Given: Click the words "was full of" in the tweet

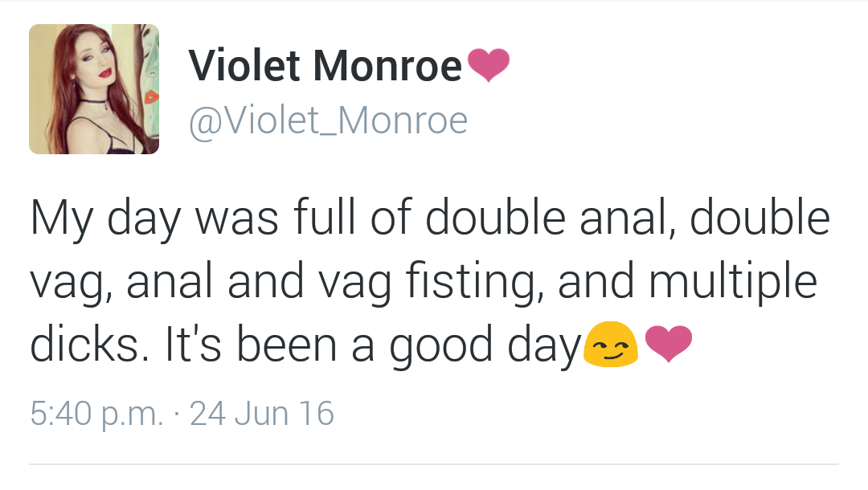Looking at the screenshot, I should pyautogui.click(x=303, y=218).
